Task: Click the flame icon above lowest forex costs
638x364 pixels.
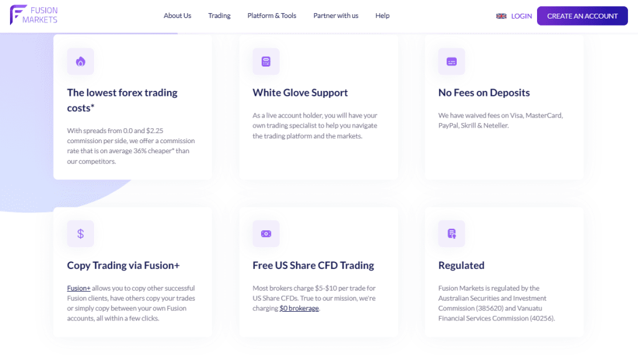Action: 80,62
